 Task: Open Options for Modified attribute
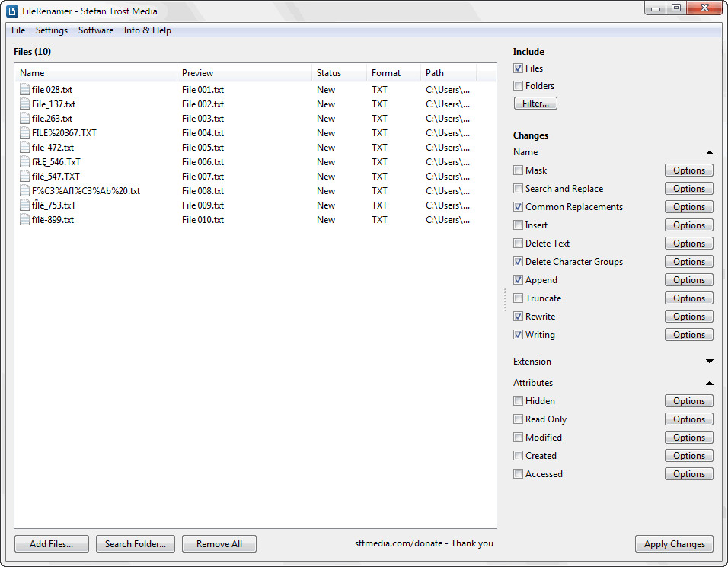coord(689,438)
